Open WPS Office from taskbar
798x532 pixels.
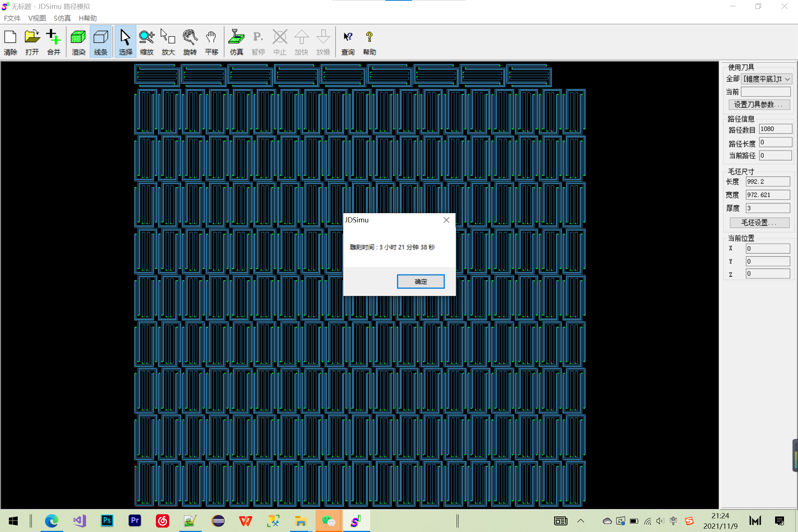tap(246, 521)
